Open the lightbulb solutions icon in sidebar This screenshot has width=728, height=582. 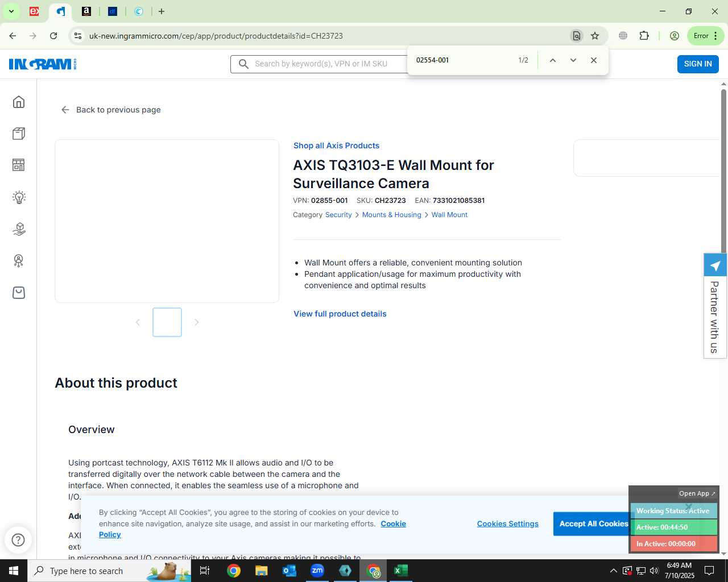tap(19, 197)
